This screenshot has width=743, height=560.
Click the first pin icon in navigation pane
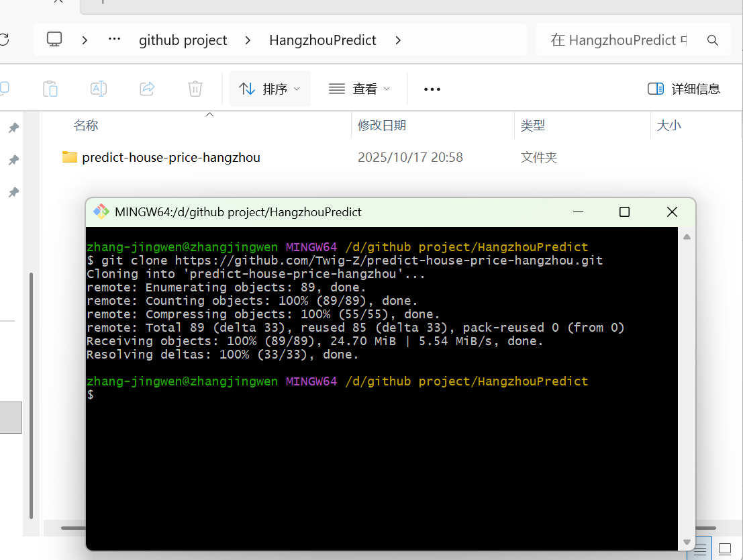[13, 128]
